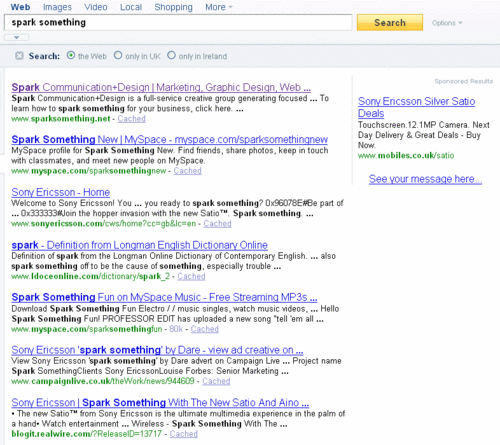Open the Shopping tab
Image resolution: width=500 pixels, height=445 pixels.
click(173, 7)
